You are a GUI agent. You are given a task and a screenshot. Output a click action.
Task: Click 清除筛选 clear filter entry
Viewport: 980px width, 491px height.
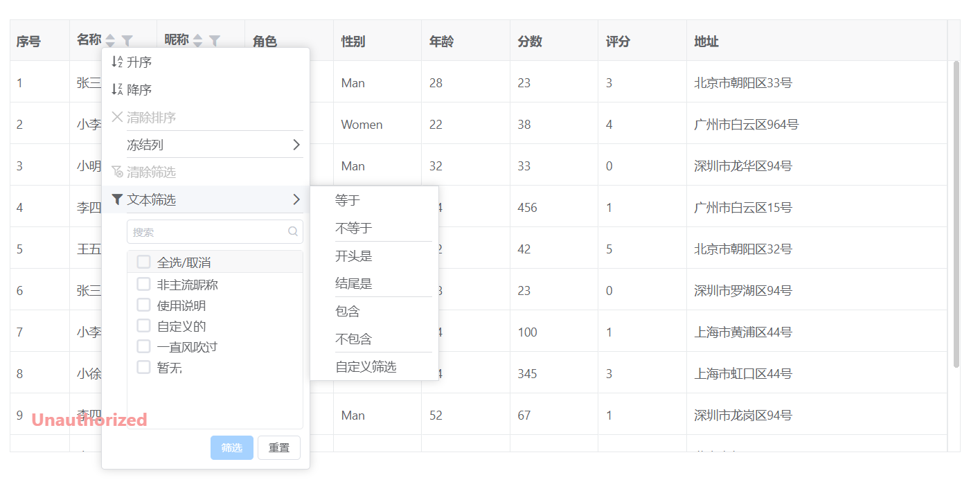[206, 172]
